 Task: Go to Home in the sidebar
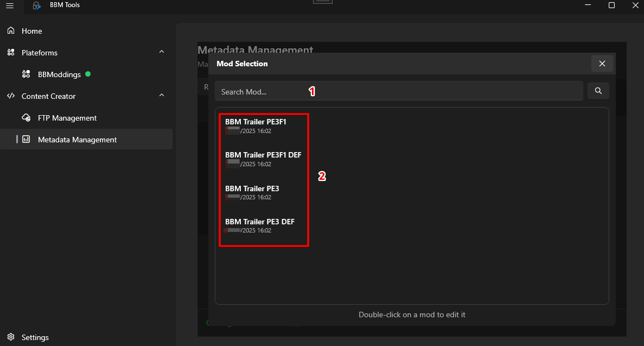click(x=31, y=31)
